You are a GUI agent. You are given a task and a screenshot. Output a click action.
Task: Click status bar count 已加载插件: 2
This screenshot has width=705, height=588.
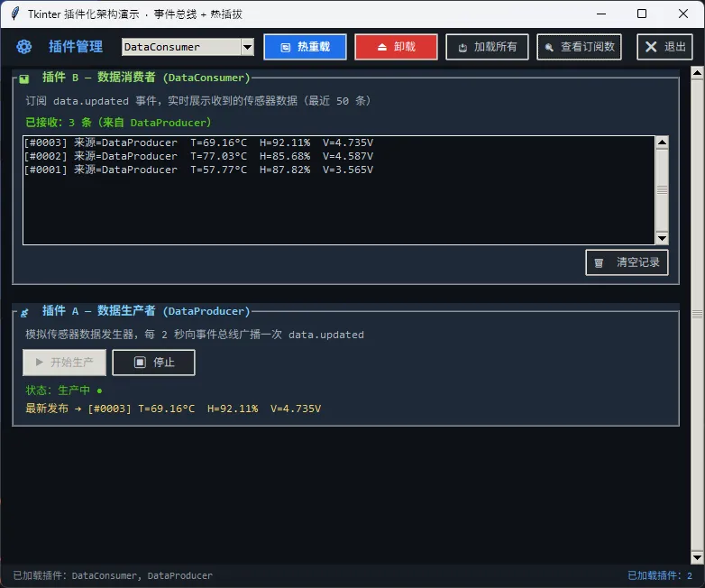[x=660, y=575]
